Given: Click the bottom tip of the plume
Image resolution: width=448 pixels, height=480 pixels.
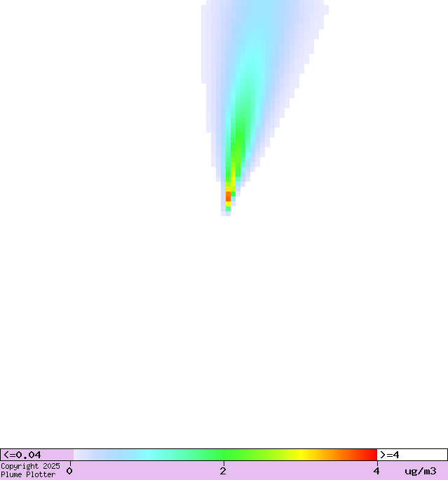Looking at the screenshot, I should tap(226, 213).
